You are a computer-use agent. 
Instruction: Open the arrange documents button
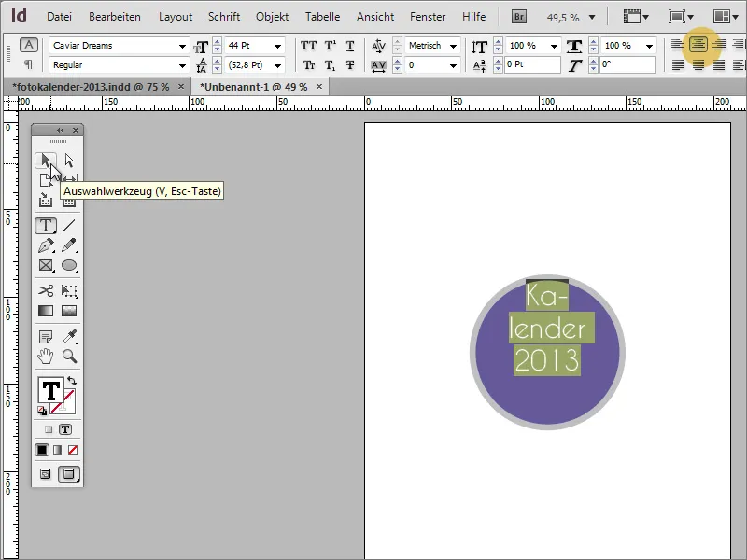pyautogui.click(x=726, y=17)
